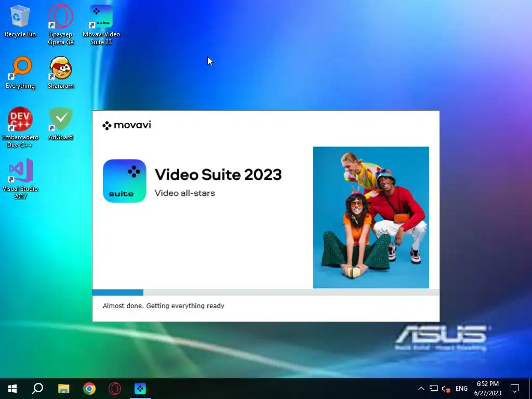Select the Visual Studio 2017 desktop shortcut

[x=20, y=179]
